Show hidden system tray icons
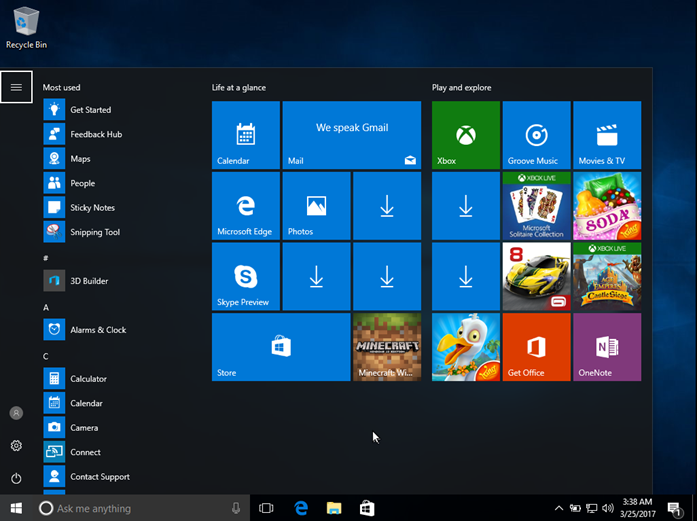The width and height of the screenshot is (697, 521). pyautogui.click(x=559, y=508)
